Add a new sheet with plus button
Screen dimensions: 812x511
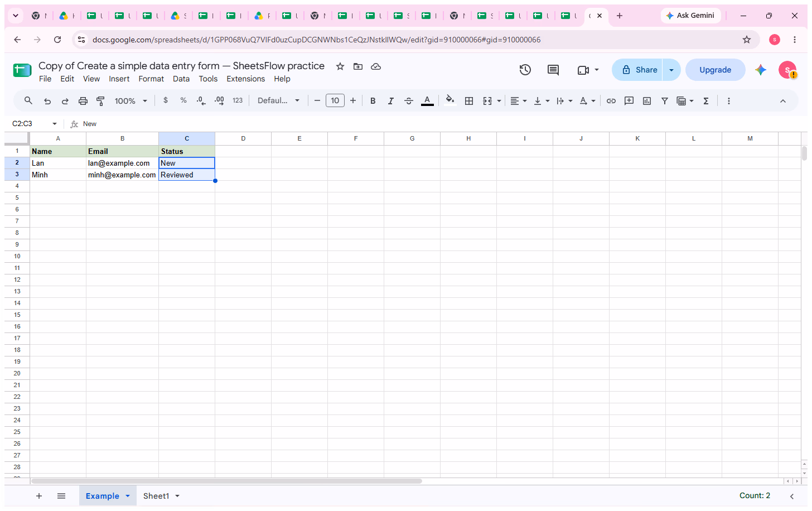[x=39, y=496]
